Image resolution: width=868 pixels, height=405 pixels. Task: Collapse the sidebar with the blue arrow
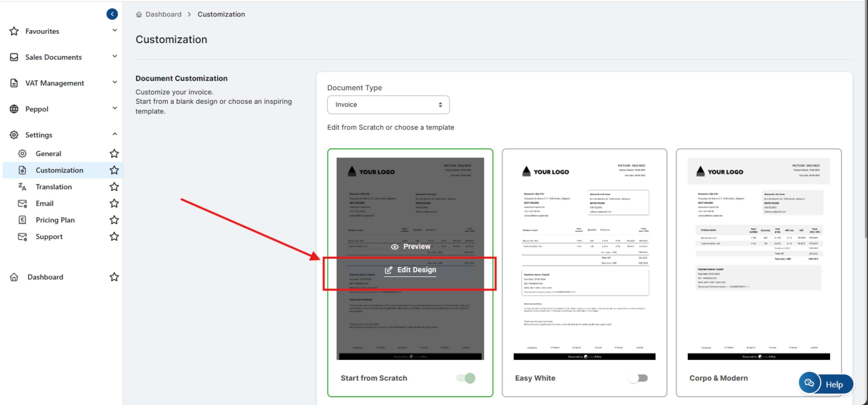[x=112, y=14]
